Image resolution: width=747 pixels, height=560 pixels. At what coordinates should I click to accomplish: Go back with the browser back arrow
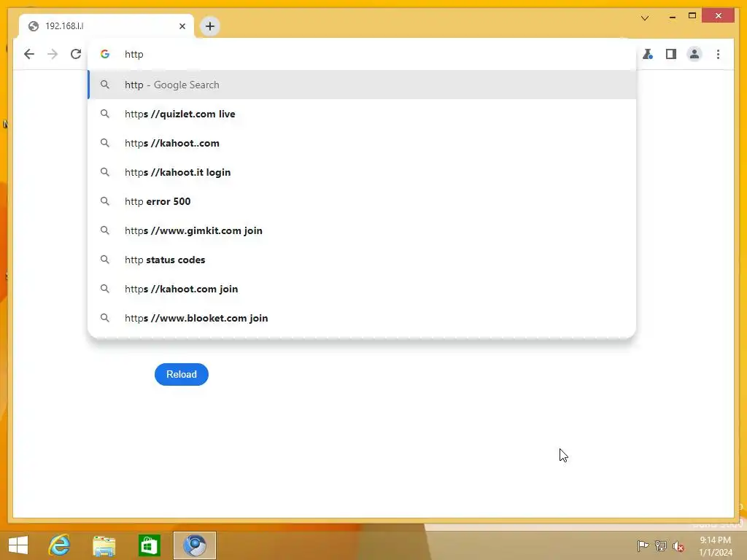pos(29,54)
